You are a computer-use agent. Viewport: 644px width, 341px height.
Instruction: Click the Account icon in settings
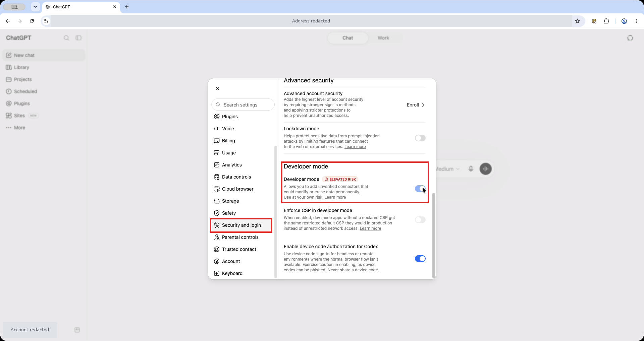[217, 261]
